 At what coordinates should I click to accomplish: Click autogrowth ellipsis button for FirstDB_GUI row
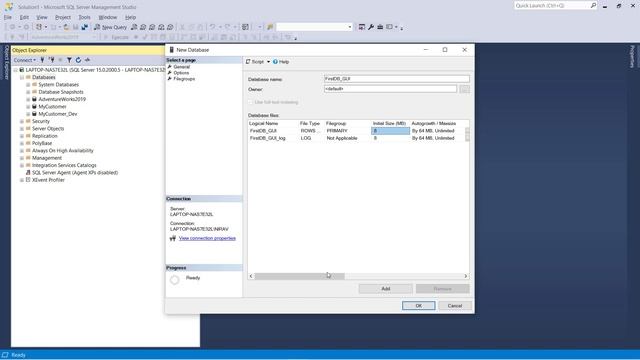(x=467, y=131)
